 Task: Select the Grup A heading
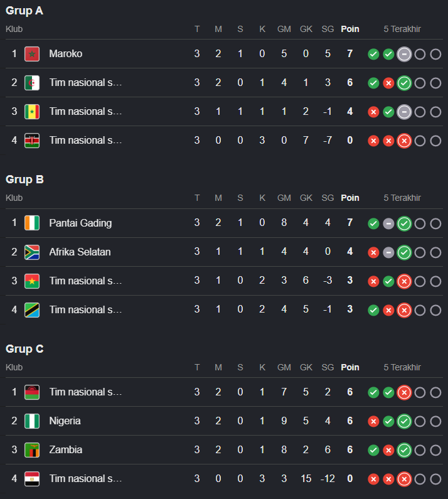[24, 11]
